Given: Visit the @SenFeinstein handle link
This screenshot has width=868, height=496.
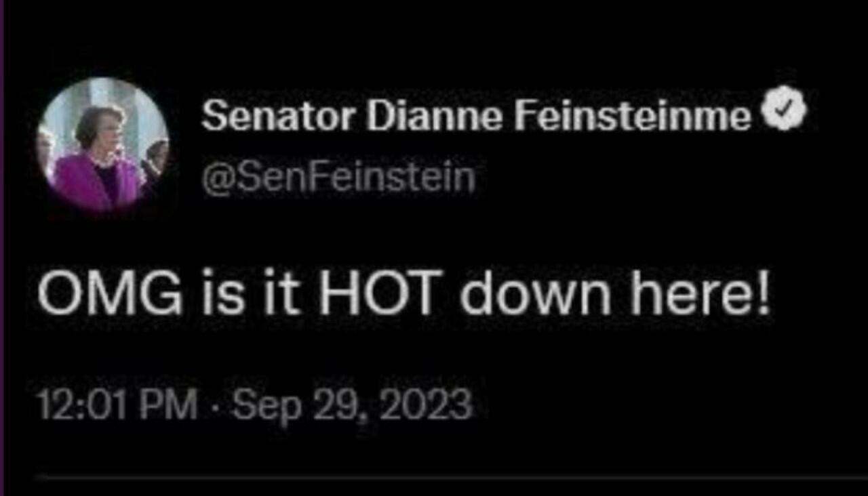Looking at the screenshot, I should tap(338, 179).
